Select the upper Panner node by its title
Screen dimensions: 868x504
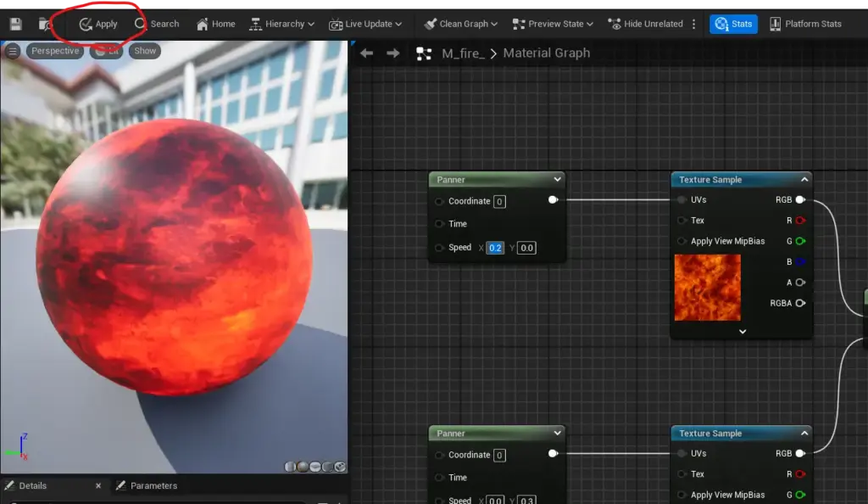(x=451, y=179)
